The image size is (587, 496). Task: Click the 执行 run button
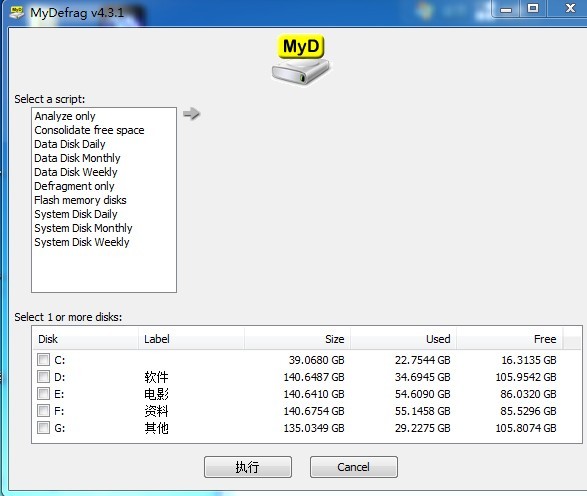coord(248,467)
